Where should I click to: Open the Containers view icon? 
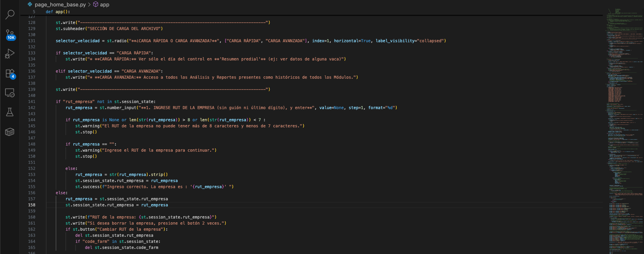point(10,132)
